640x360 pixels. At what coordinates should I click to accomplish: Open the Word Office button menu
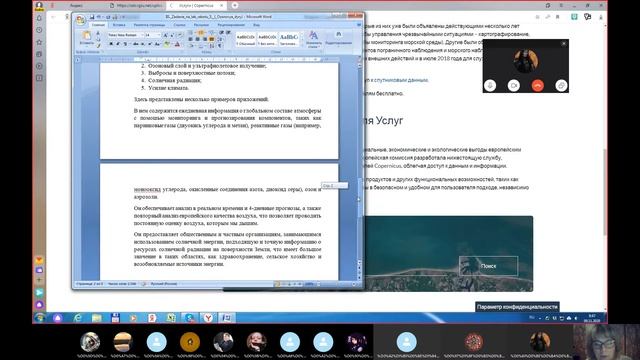[81, 20]
